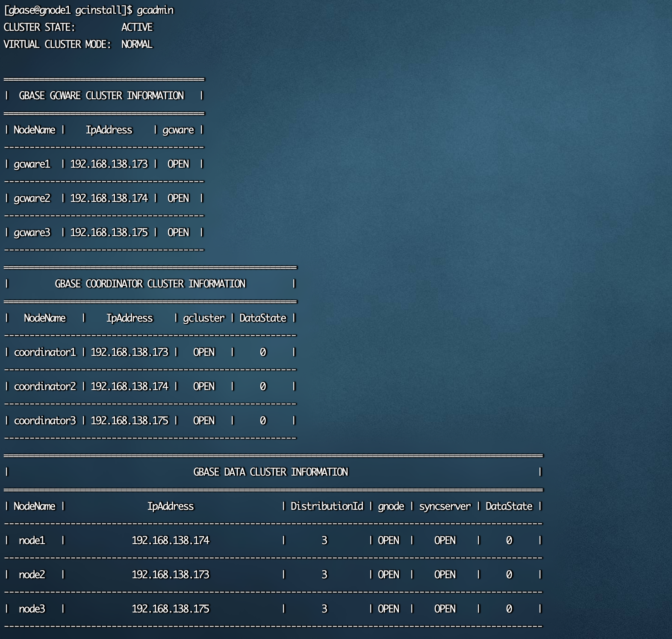Select the DataState header in the coordinator table

coord(263,318)
